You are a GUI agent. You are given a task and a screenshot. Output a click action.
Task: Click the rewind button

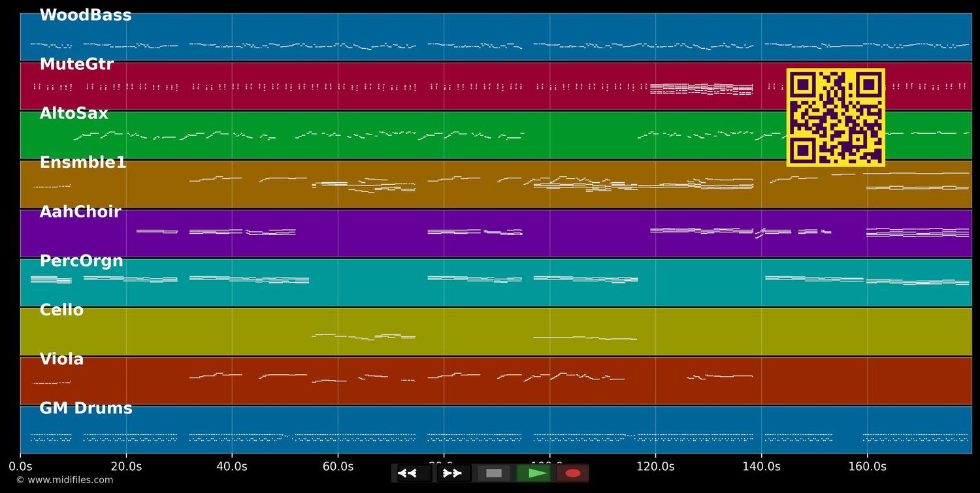pyautogui.click(x=414, y=473)
